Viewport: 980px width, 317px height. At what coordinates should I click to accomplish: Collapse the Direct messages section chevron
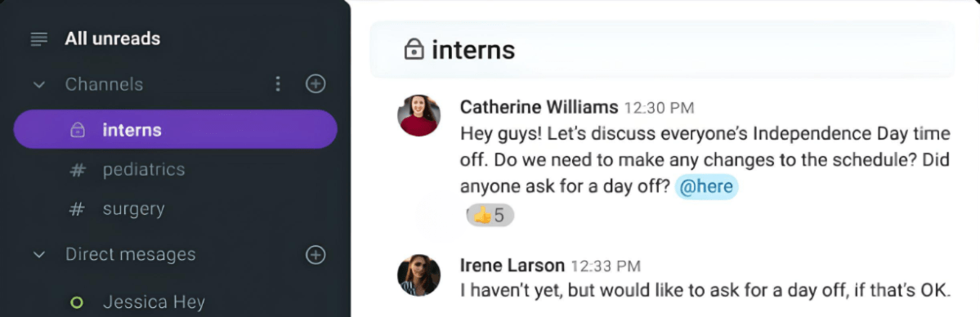coord(38,255)
